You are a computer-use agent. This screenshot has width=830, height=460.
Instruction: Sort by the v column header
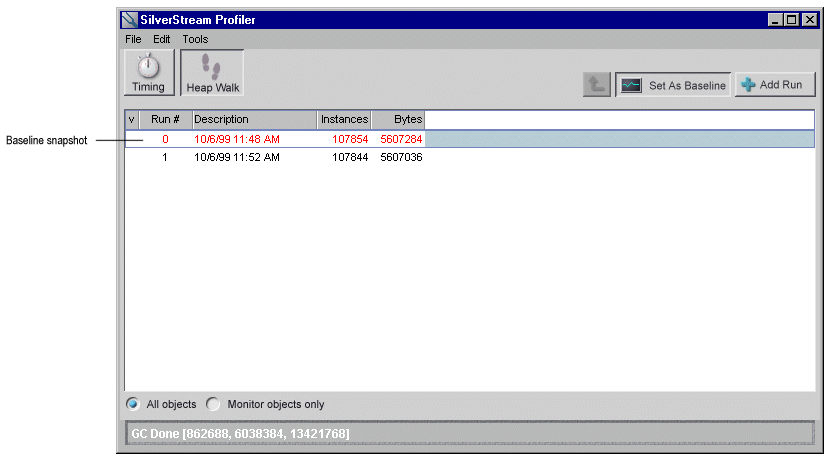pos(132,120)
